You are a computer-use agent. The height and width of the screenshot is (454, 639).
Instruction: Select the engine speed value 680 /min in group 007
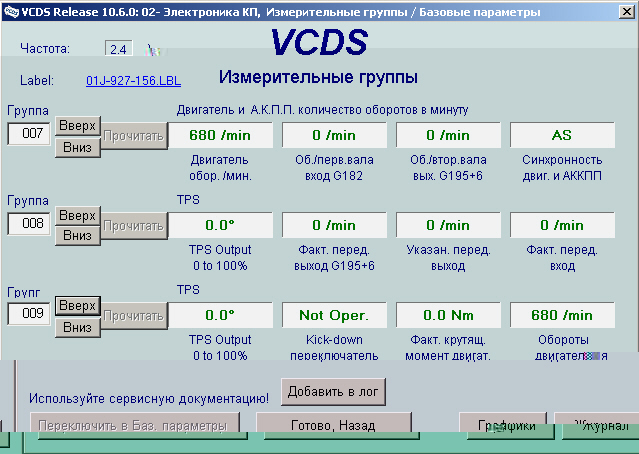coord(220,135)
